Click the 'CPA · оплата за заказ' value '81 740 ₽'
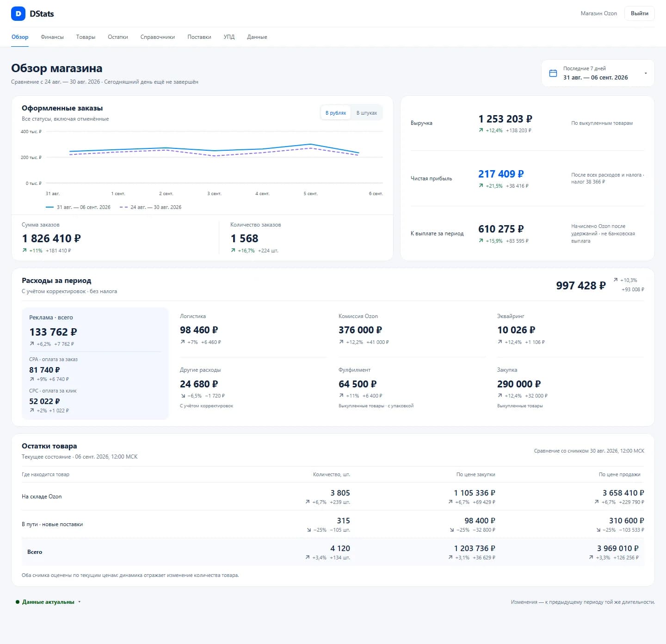Image resolution: width=666 pixels, height=644 pixels. pyautogui.click(x=44, y=370)
